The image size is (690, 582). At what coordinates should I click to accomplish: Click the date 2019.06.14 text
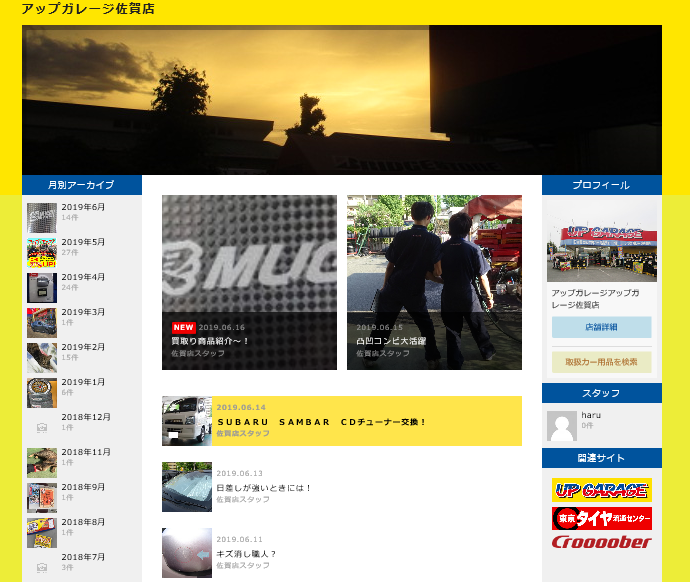[241, 407]
